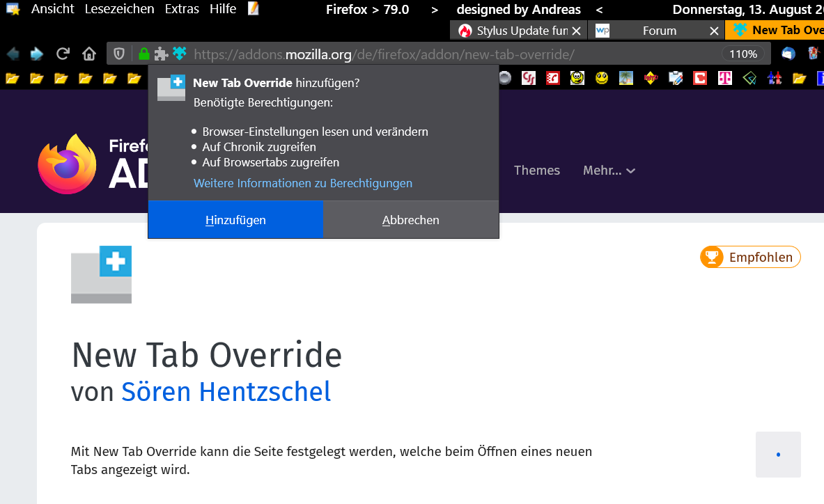Open the Thunderbird toolbar icon
The width and height of the screenshot is (824, 504).
(788, 54)
